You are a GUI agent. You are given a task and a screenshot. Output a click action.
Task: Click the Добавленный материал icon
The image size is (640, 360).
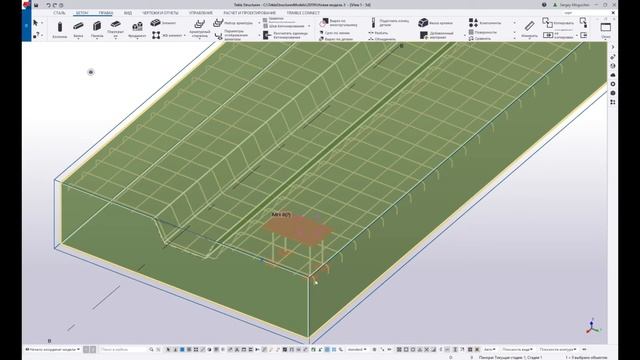click(424, 35)
